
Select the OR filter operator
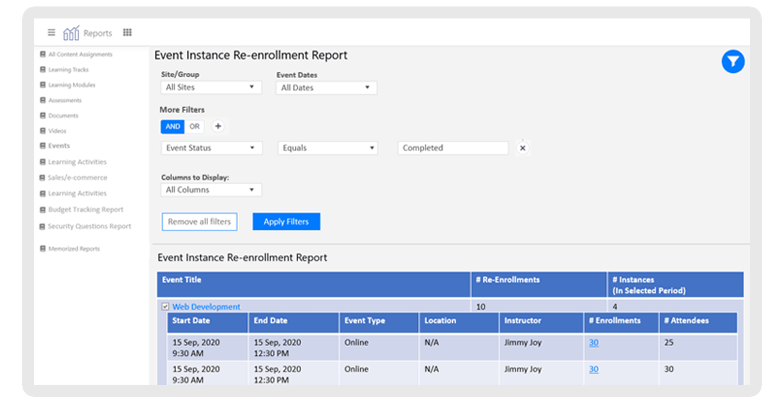pyautogui.click(x=194, y=126)
